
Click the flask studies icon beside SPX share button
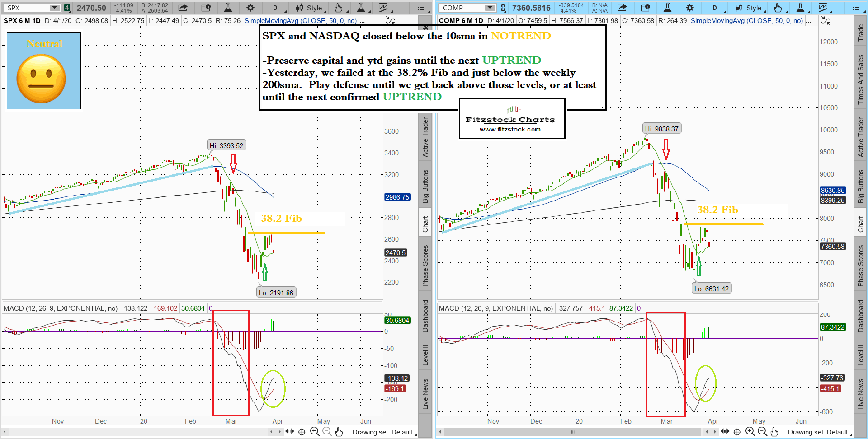[x=228, y=8]
